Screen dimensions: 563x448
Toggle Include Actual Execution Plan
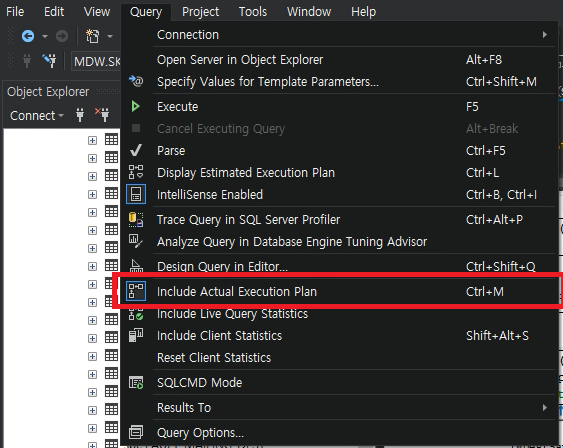point(339,291)
